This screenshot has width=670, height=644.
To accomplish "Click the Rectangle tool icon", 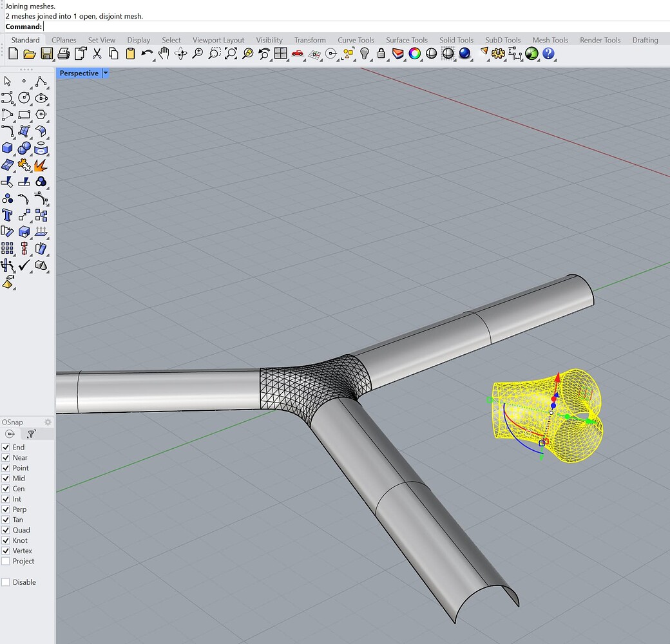I will (x=25, y=114).
